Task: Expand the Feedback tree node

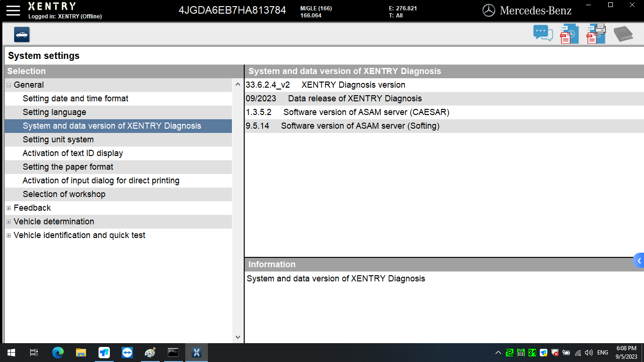Action: pos(8,208)
